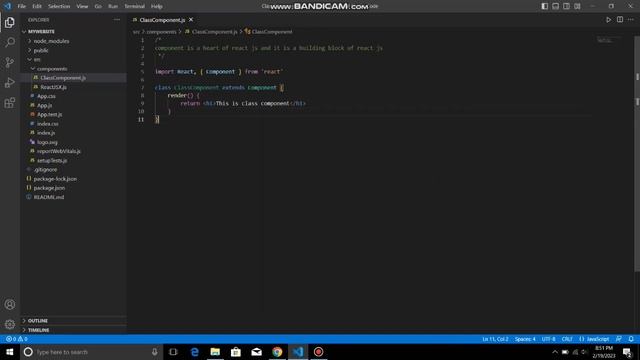Open the Run and Debug view
This screenshot has width=640, height=360.
[x=10, y=82]
